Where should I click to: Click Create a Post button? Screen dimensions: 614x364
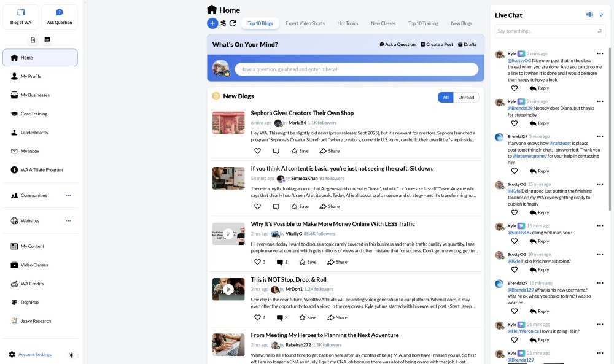tap(437, 44)
